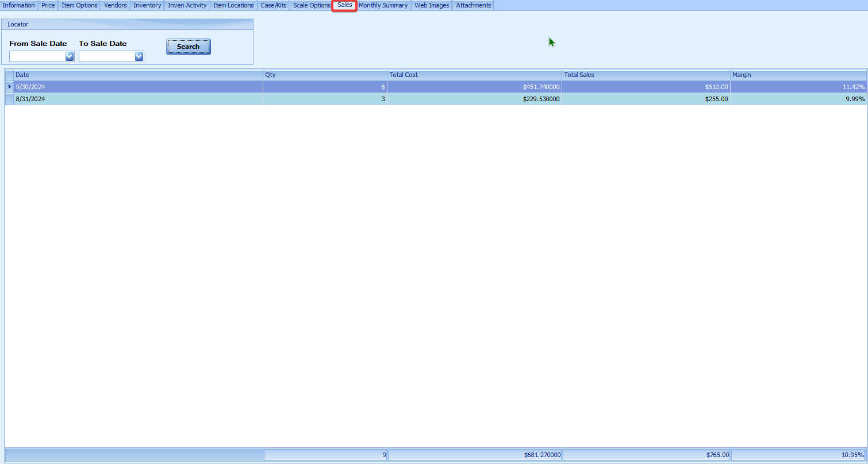Expand the To Sale Date dropdown arrow
This screenshot has width=868, height=464.
point(139,56)
